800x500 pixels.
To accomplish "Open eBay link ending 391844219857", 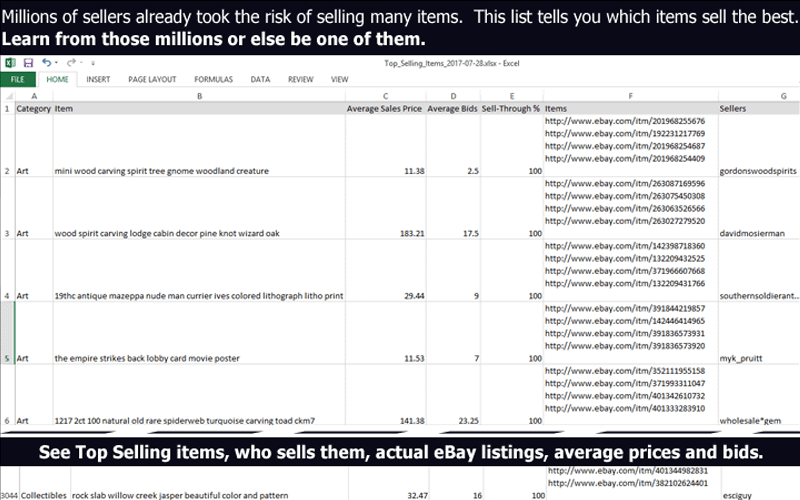I will 625,308.
